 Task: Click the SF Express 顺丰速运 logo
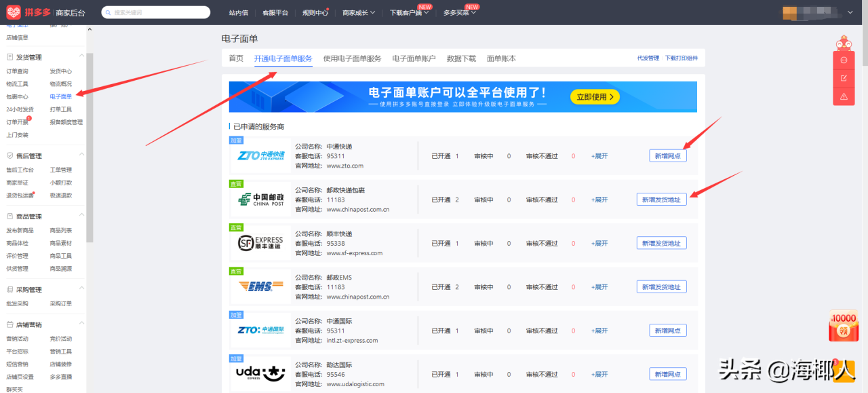[258, 242]
